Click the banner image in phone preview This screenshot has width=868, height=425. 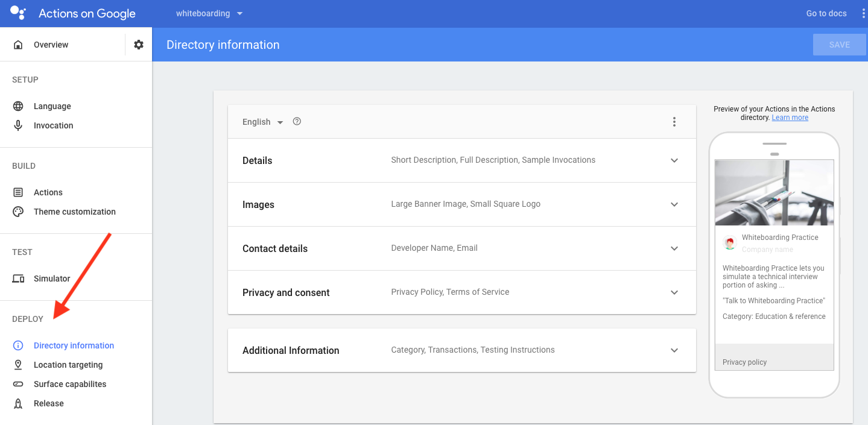(775, 193)
